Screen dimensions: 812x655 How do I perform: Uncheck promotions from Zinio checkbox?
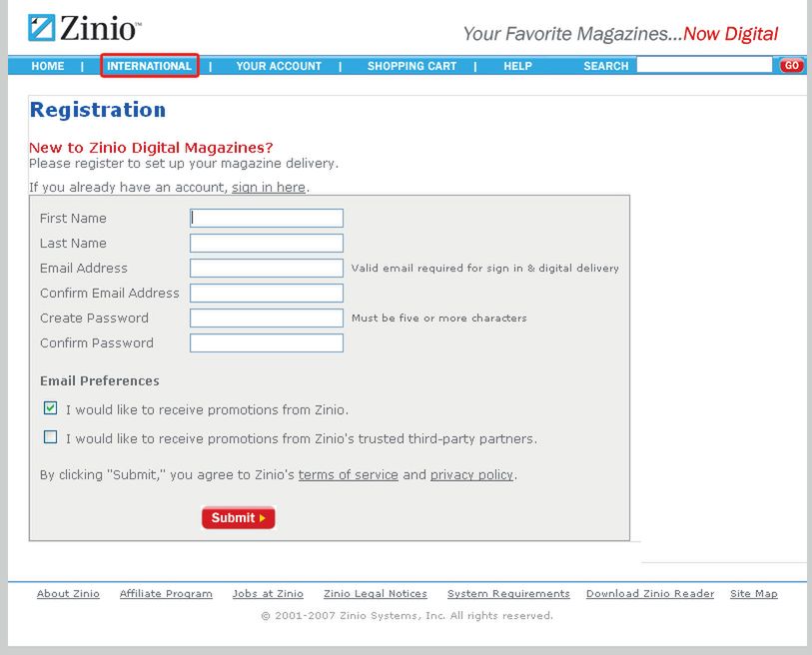coord(50,408)
